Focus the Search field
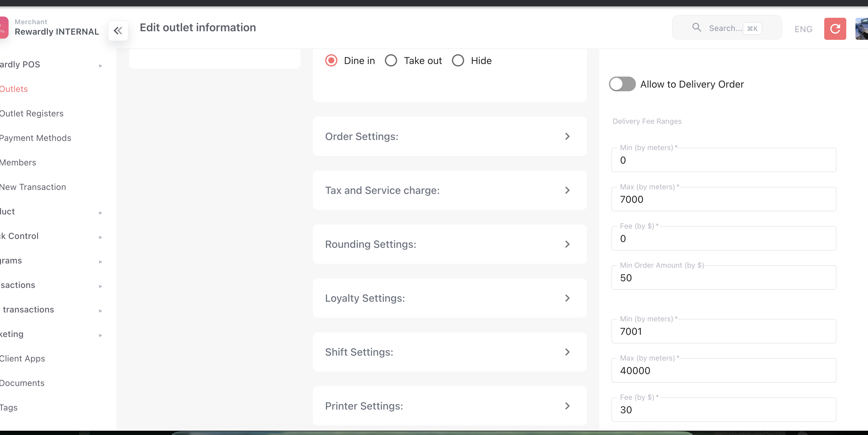The image size is (868, 435). pyautogui.click(x=727, y=28)
